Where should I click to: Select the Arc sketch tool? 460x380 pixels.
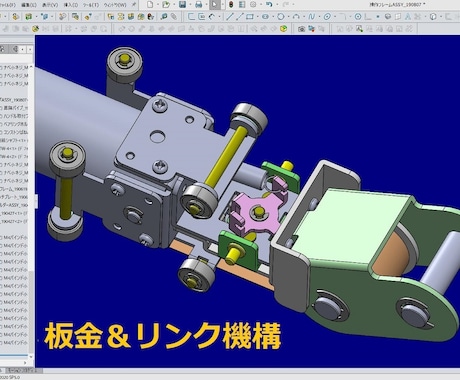296,16
